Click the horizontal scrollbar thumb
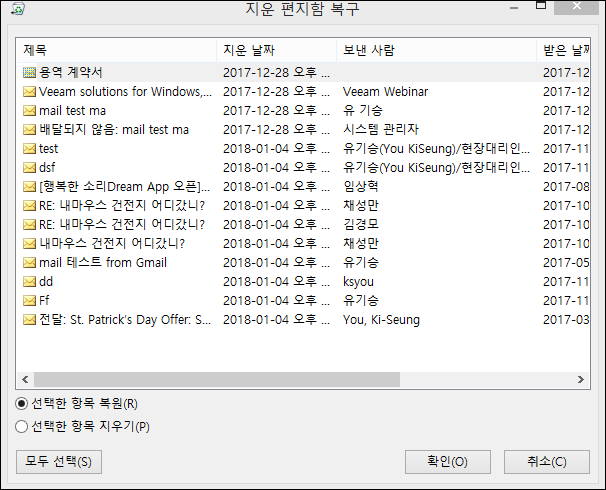This screenshot has height=490, width=606. coord(217,379)
